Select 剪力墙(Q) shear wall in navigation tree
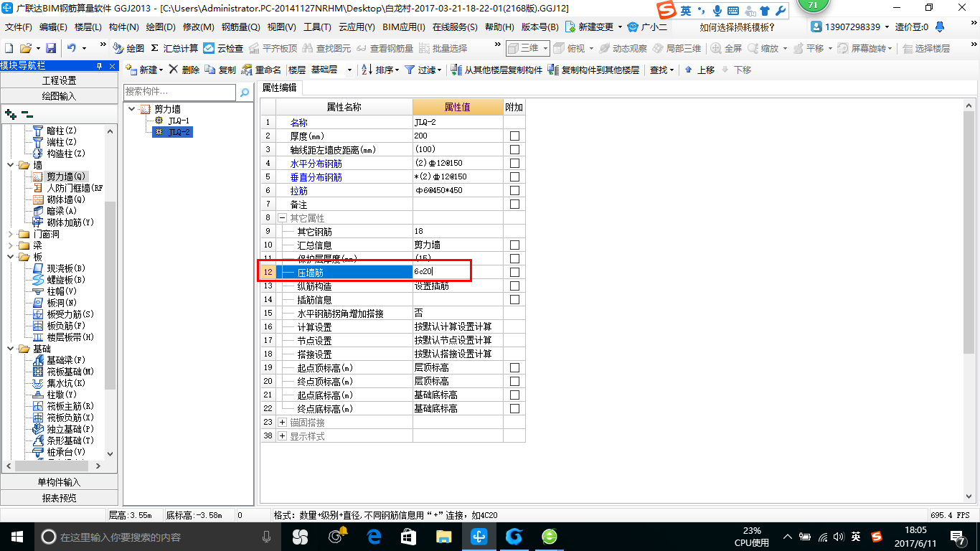980x551 pixels. [x=60, y=176]
